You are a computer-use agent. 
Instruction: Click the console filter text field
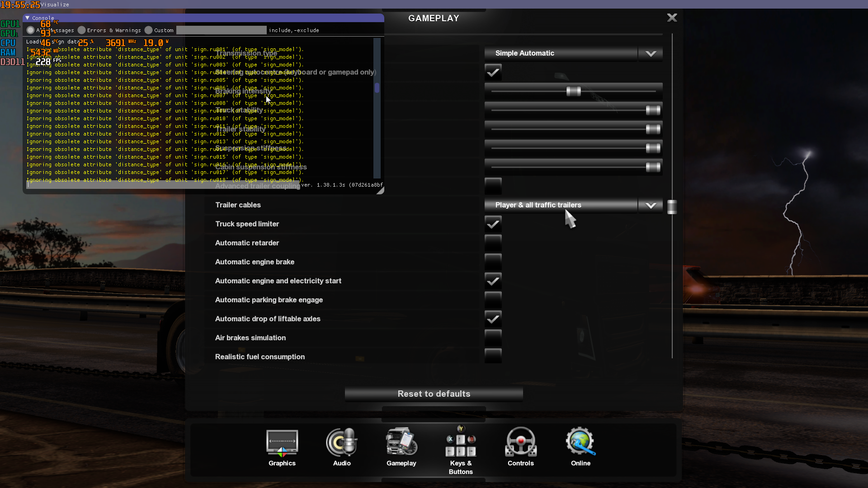point(221,30)
